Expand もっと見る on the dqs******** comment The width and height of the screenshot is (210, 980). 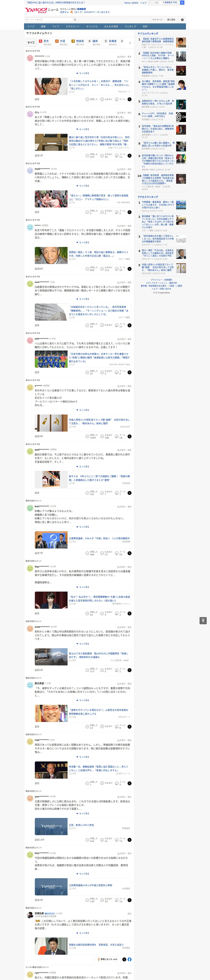(x=83, y=587)
